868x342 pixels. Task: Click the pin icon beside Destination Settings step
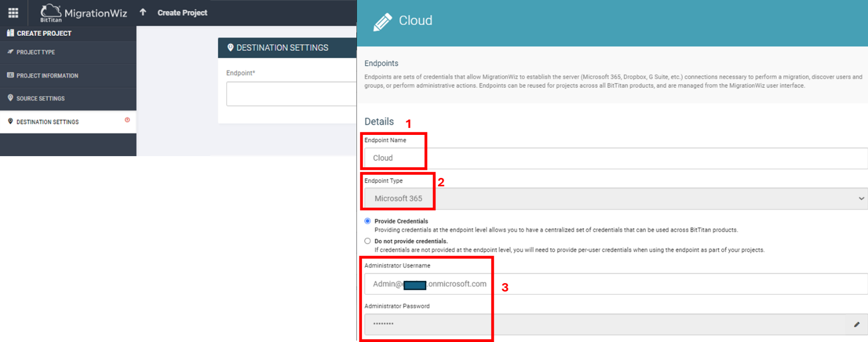click(10, 122)
